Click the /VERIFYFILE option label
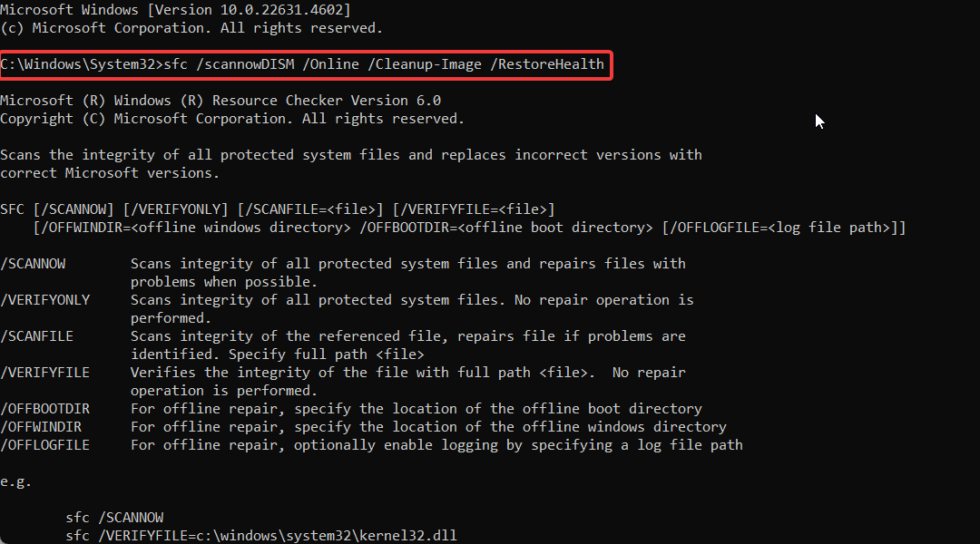 click(45, 373)
